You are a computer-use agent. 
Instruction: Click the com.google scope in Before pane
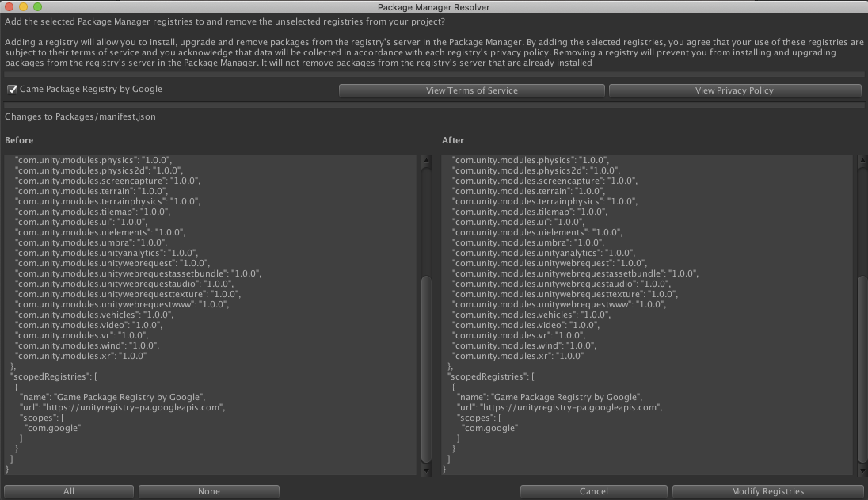[52, 428]
